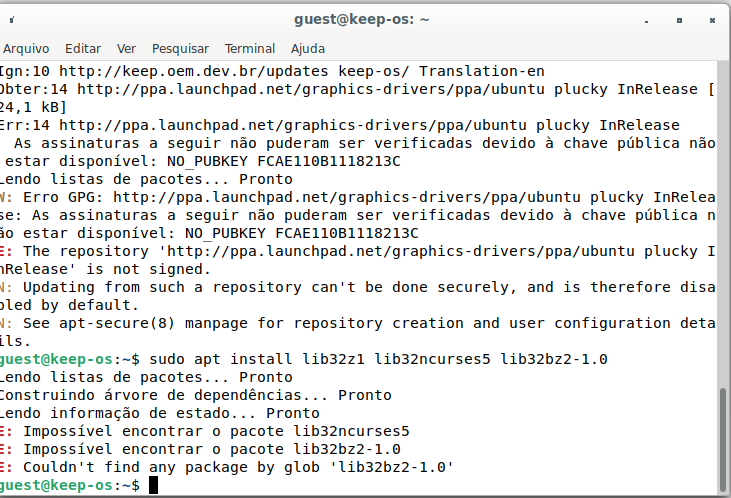Click the guest@keep-os title bar text
731x498 pixels.
pyautogui.click(x=362, y=18)
